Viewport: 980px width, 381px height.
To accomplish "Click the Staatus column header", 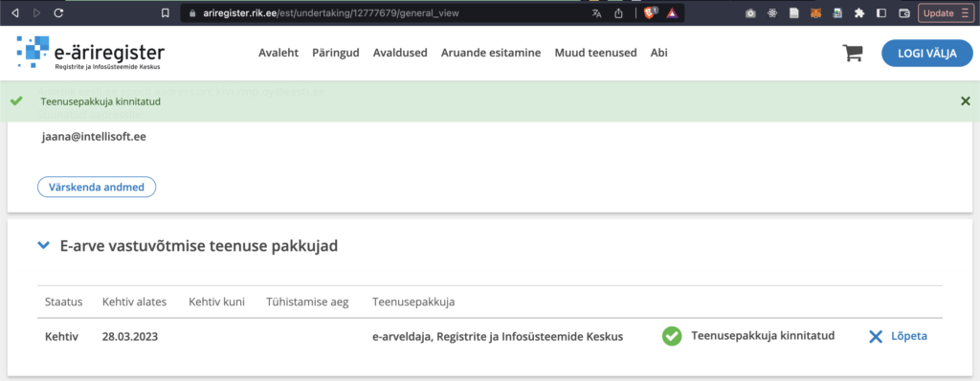I will click(64, 303).
